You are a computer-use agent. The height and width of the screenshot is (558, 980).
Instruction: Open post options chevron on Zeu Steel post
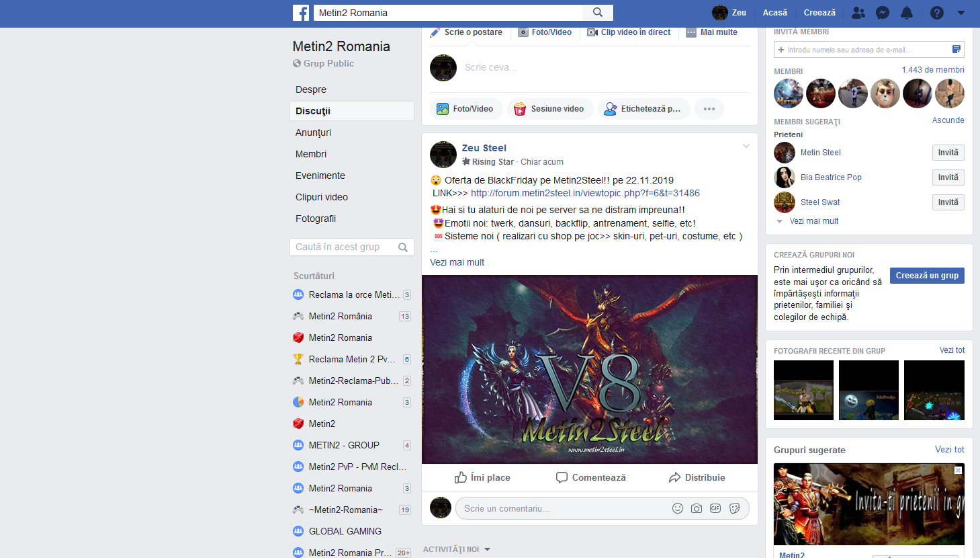point(746,147)
